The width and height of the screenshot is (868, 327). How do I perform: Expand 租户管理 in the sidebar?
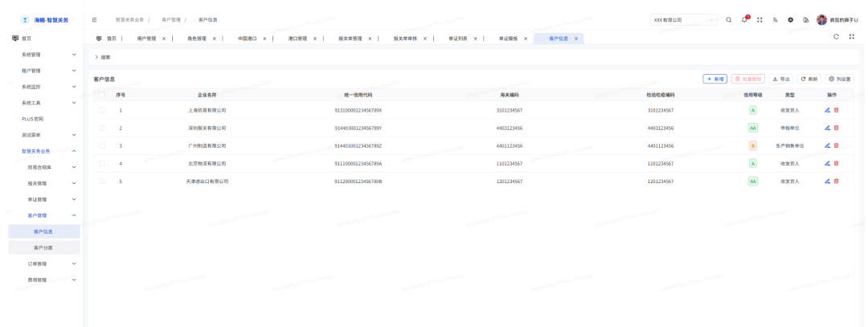(x=45, y=70)
